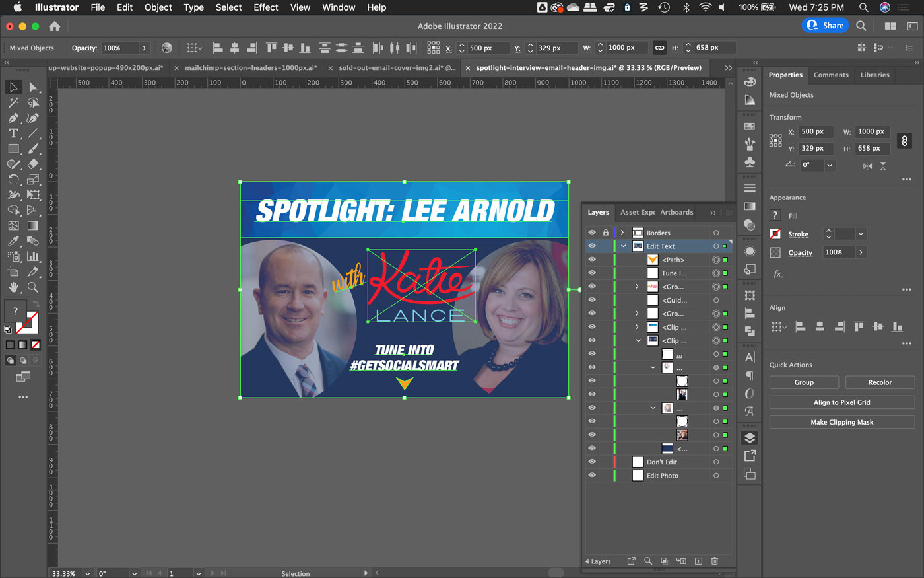The image size is (924, 578).
Task: Hide the Borders layer
Action: point(592,233)
